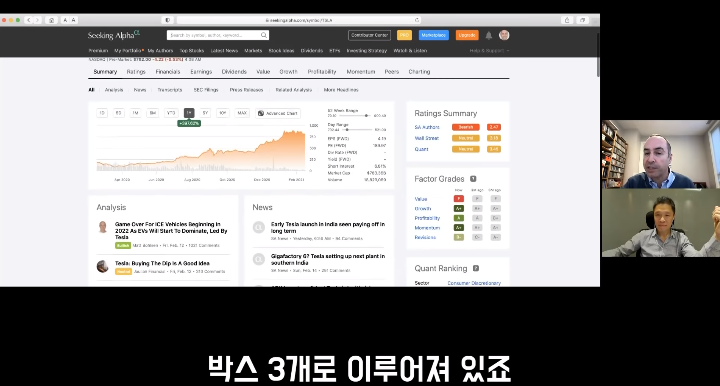
Task: Go back with Safari's back arrow
Action: pyautogui.click(x=29, y=20)
